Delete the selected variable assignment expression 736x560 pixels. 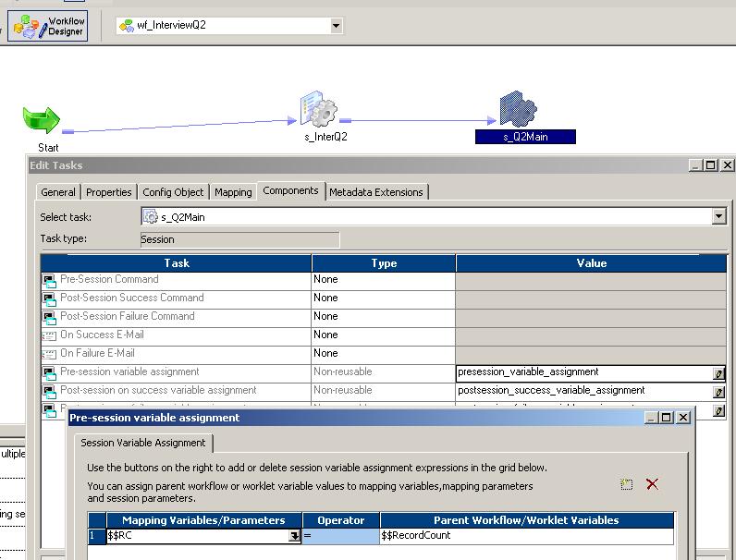point(652,484)
